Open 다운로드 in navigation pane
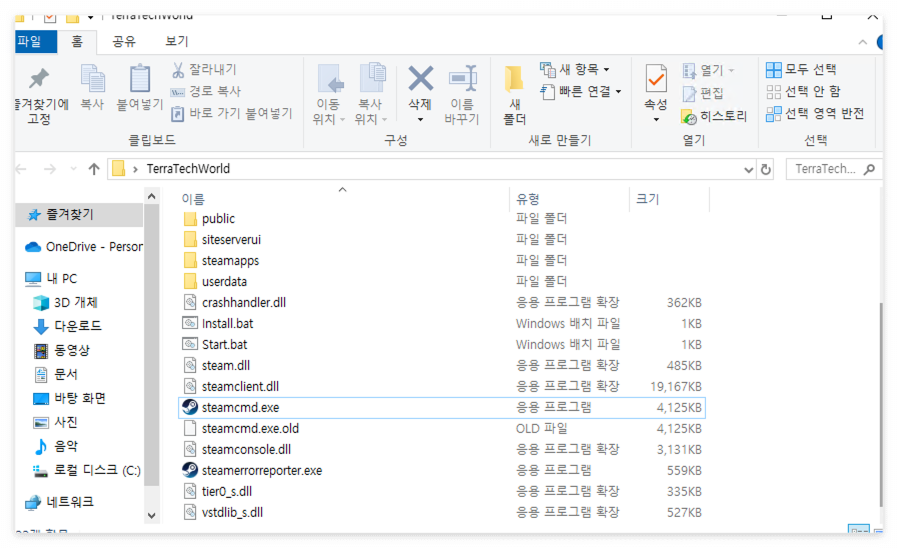 tap(67, 326)
